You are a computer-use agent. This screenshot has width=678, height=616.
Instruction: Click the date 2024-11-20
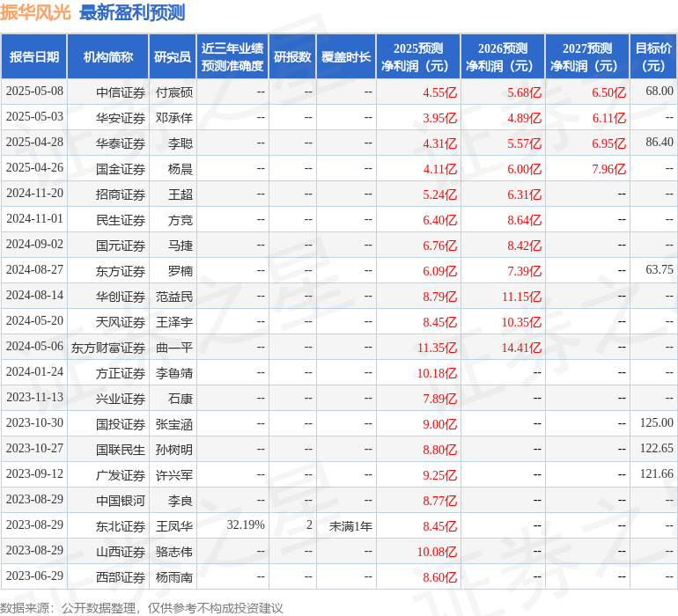(x=34, y=194)
